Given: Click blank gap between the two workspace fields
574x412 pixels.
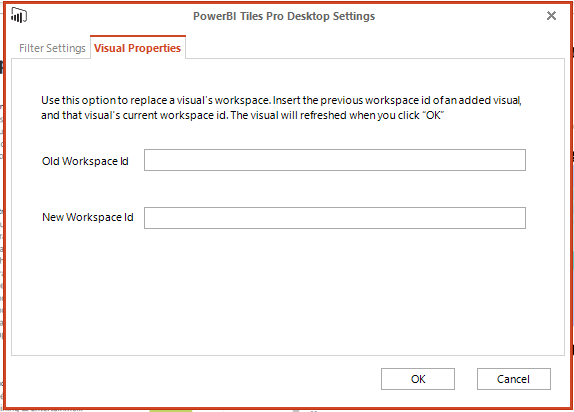Looking at the screenshot, I should [335, 189].
